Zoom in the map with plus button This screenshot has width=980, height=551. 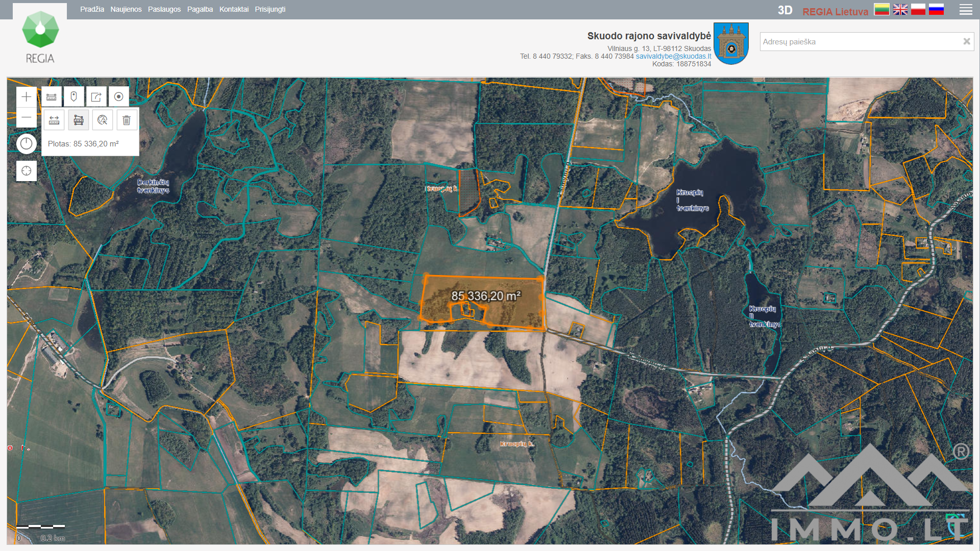(27, 97)
